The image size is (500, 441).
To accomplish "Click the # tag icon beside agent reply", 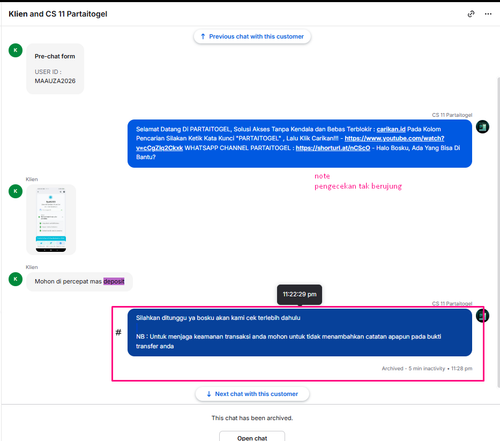I will (x=118, y=332).
